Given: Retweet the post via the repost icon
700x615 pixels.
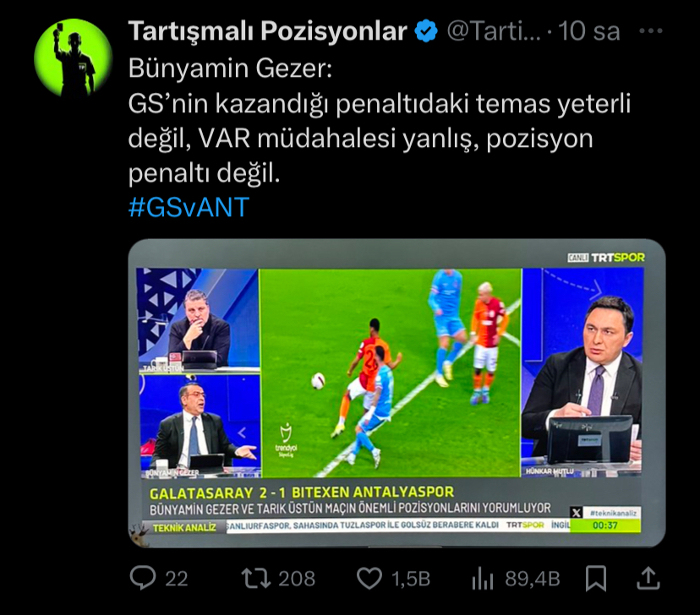Looking at the screenshot, I should point(256,578).
